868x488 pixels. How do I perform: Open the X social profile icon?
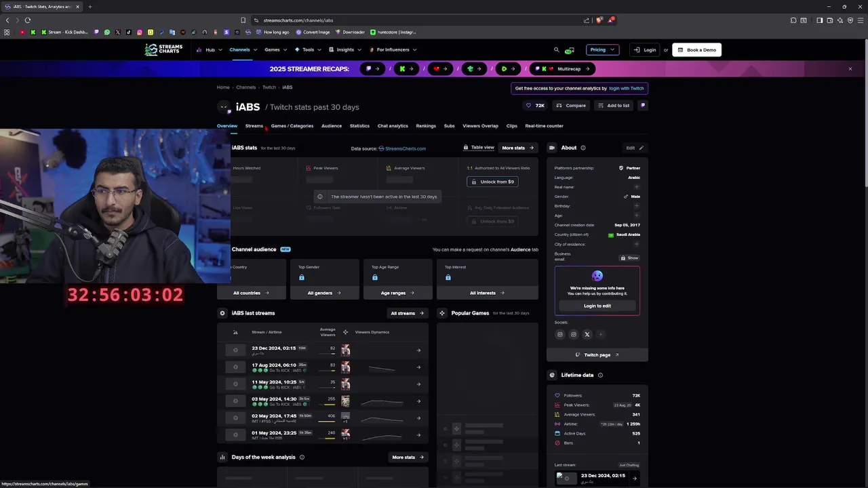tap(587, 334)
